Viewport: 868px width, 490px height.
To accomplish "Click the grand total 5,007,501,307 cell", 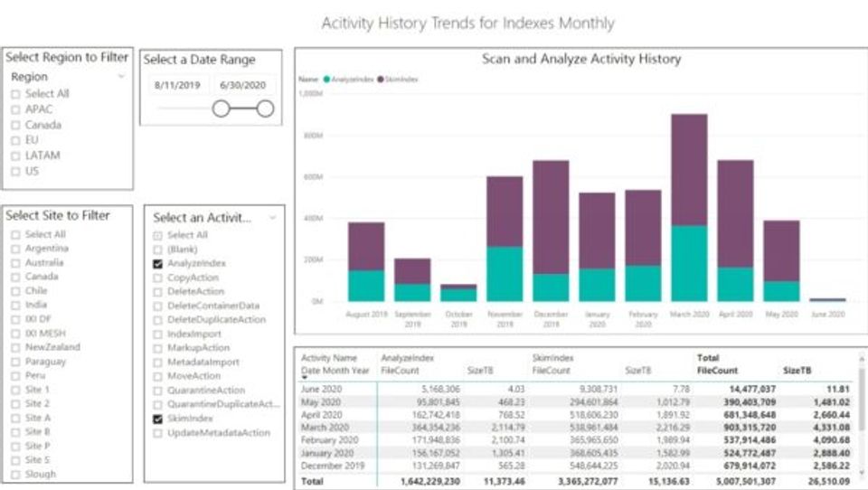I will [746, 482].
